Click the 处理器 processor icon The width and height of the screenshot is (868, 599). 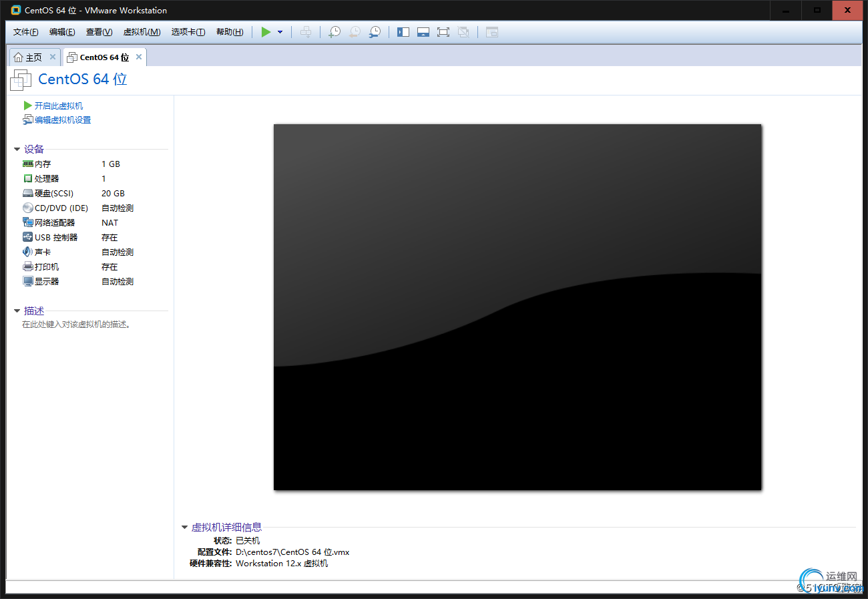point(28,178)
